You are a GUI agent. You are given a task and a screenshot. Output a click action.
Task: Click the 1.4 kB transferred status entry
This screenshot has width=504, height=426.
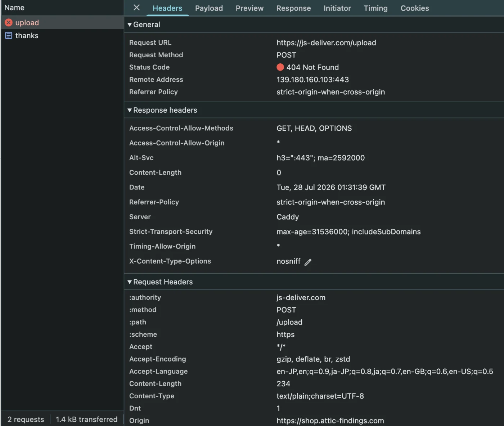pyautogui.click(x=86, y=420)
